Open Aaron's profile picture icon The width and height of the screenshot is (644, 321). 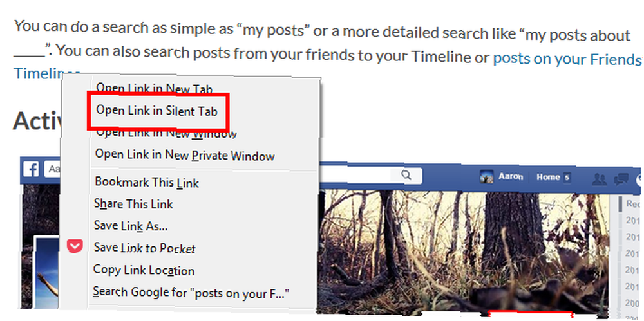coord(486,177)
